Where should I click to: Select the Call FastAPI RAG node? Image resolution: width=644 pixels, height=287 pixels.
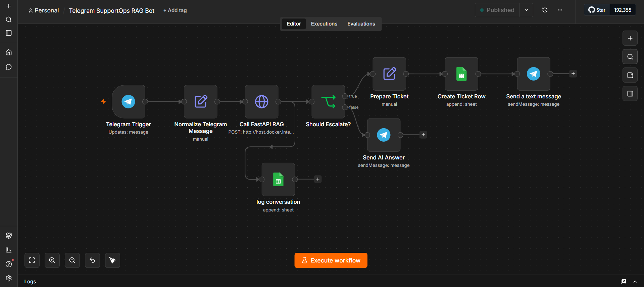(262, 101)
